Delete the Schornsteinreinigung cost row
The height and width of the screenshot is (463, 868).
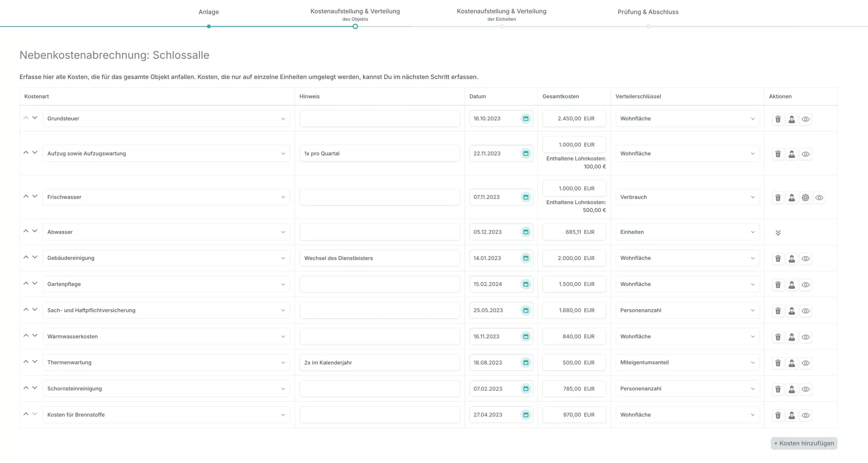pyautogui.click(x=778, y=389)
